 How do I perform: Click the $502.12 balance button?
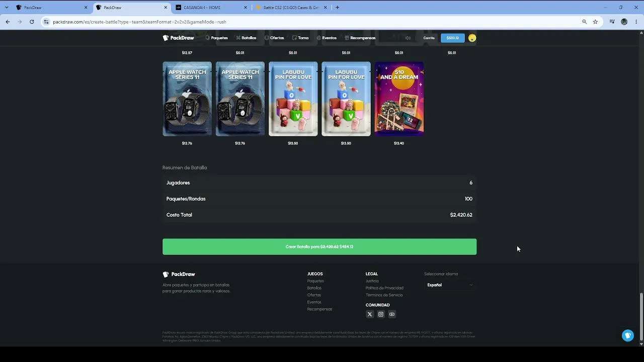click(453, 38)
